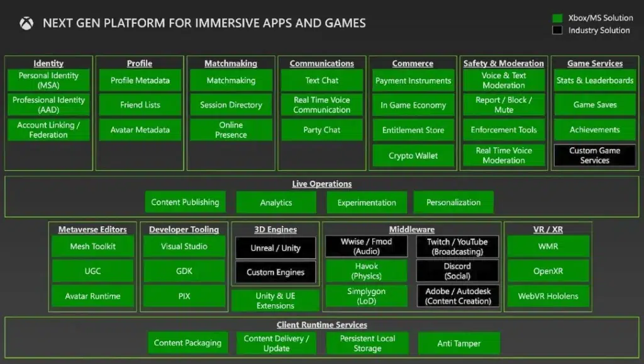Image resolution: width=644 pixels, height=364 pixels.
Task: Expand the Middleware section header
Action: click(412, 229)
